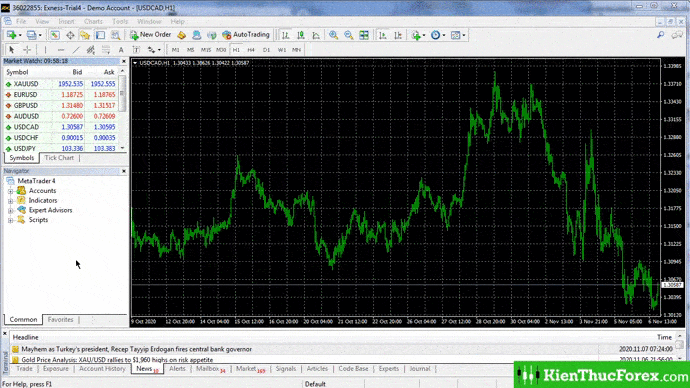Switch to MN timeframe
The image size is (690, 388).
click(297, 50)
